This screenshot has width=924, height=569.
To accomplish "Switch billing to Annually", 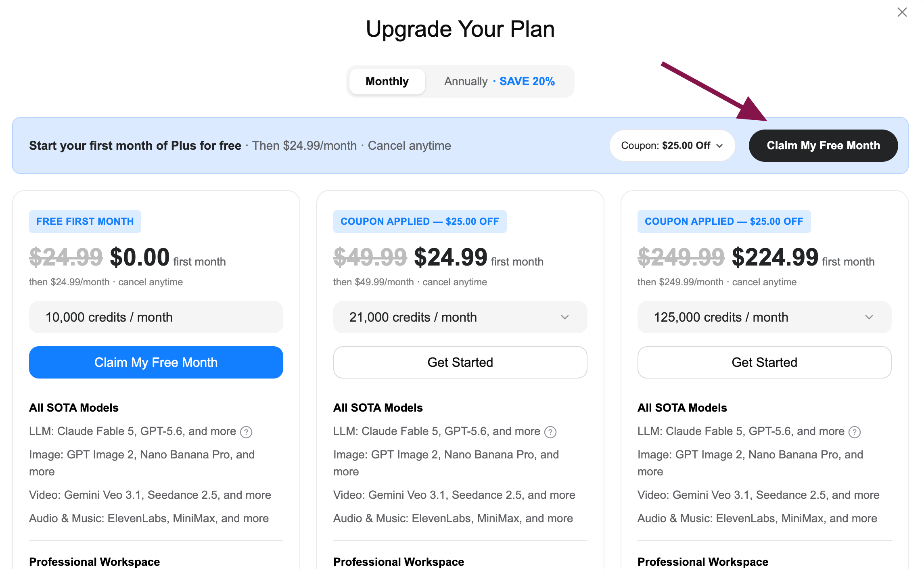I will click(466, 82).
